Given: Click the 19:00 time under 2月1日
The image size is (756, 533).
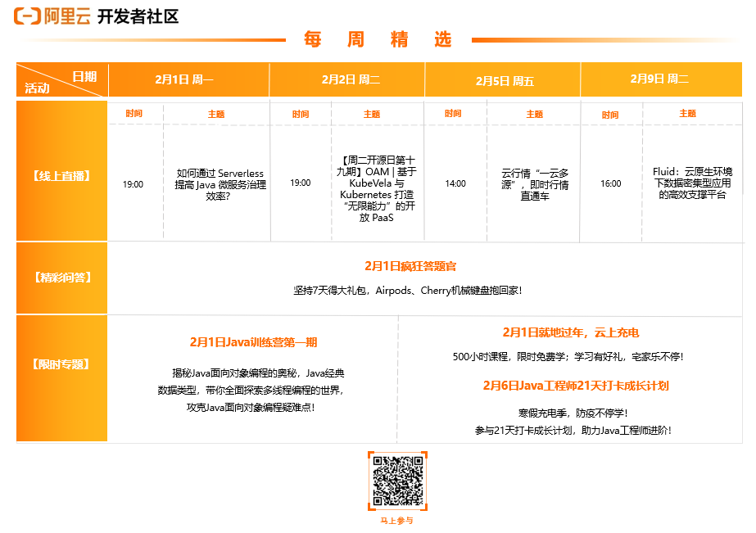Looking at the screenshot, I should (x=133, y=184).
